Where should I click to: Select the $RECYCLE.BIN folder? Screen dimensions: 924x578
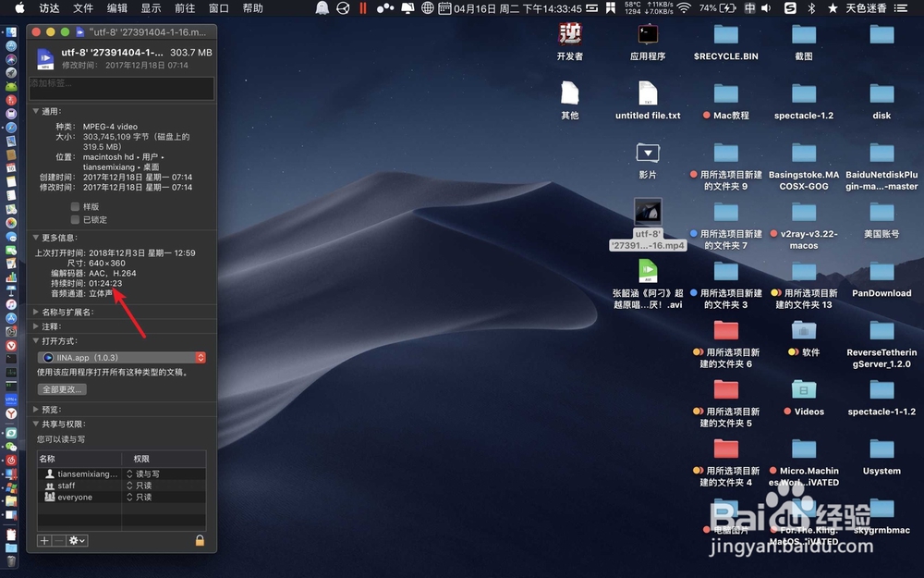(x=726, y=42)
